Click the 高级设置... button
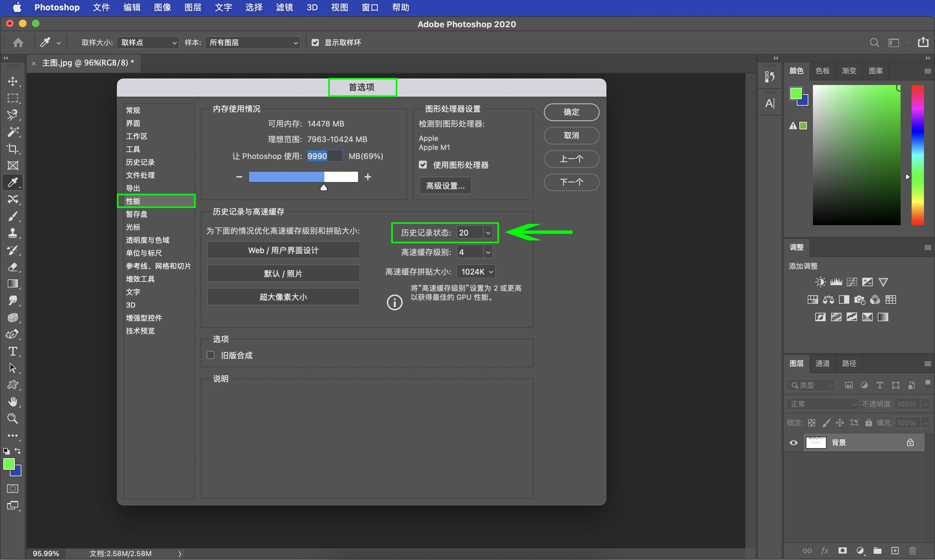 (x=445, y=186)
